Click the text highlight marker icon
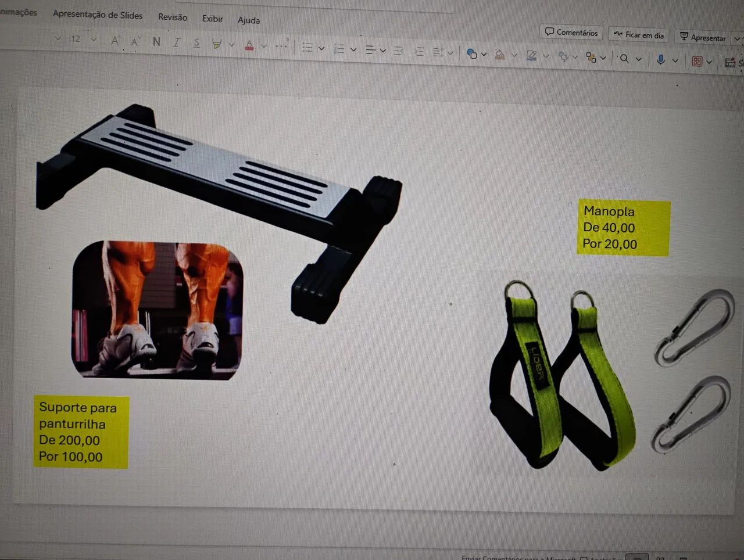744x560 pixels. [217, 44]
